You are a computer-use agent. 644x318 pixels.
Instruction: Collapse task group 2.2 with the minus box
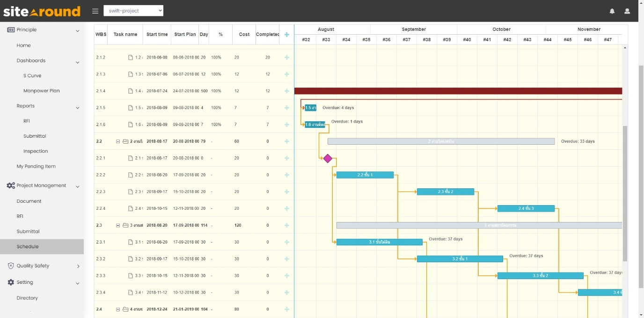[117, 141]
